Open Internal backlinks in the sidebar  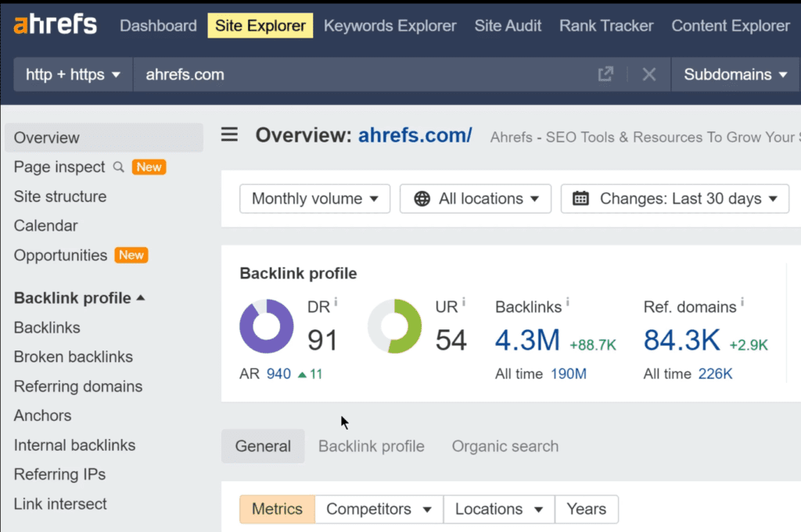coord(74,445)
